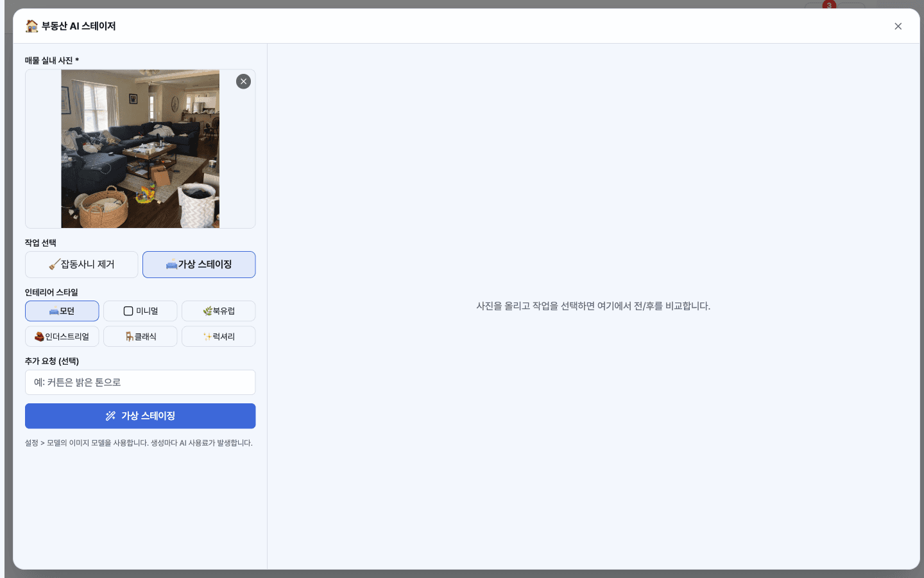Screen dimensions: 924x578
Task: Close the 부동산 AI 스테이저 dialog
Action: (x=898, y=26)
